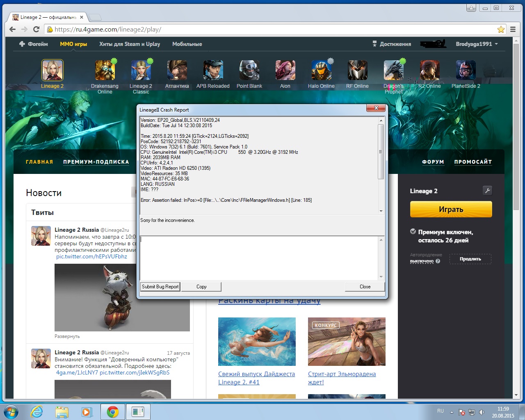Screen dimensions: 525x420
Task: Open the Drakensang Online game icon
Action: [105, 70]
